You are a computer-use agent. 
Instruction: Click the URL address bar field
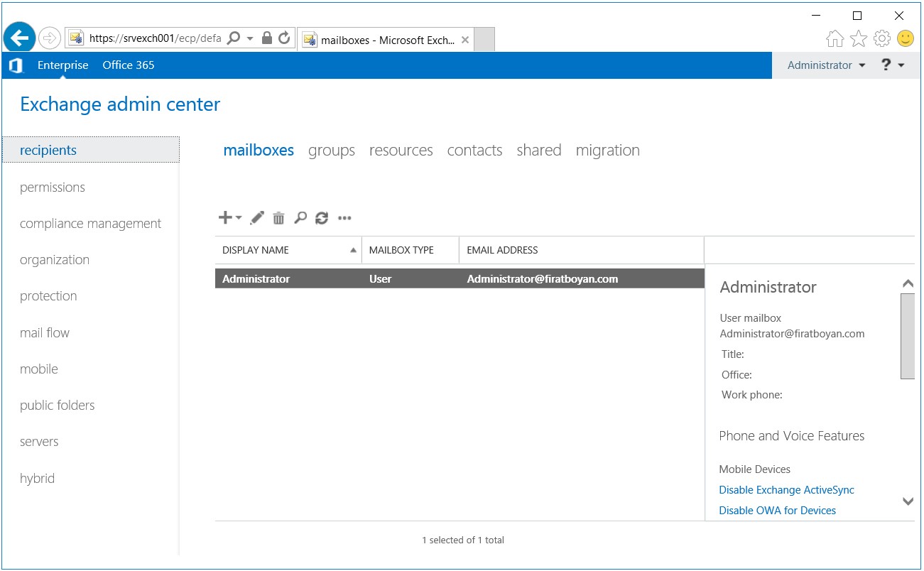click(155, 39)
